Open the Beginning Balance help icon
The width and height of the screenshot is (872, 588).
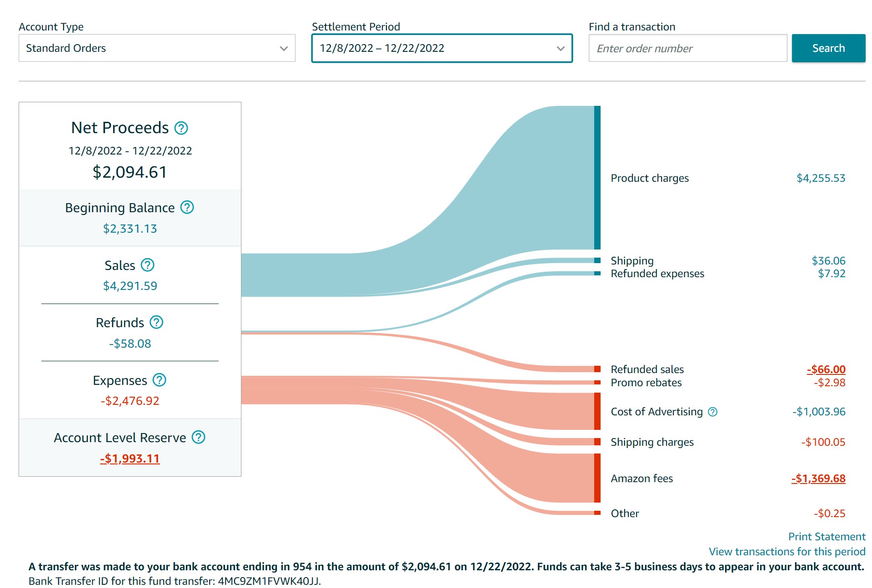pyautogui.click(x=187, y=208)
